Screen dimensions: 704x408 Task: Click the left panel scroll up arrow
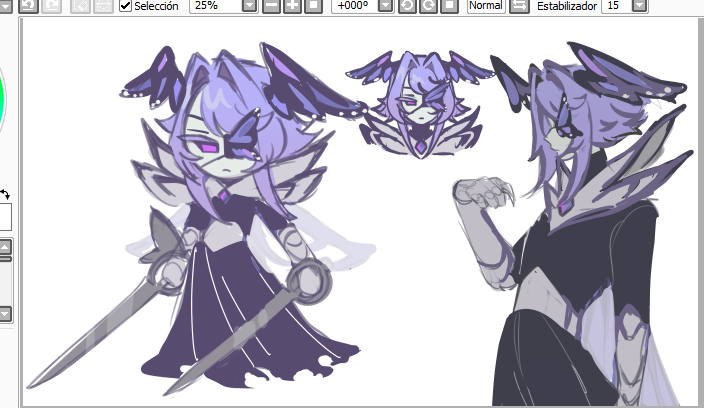[5, 247]
